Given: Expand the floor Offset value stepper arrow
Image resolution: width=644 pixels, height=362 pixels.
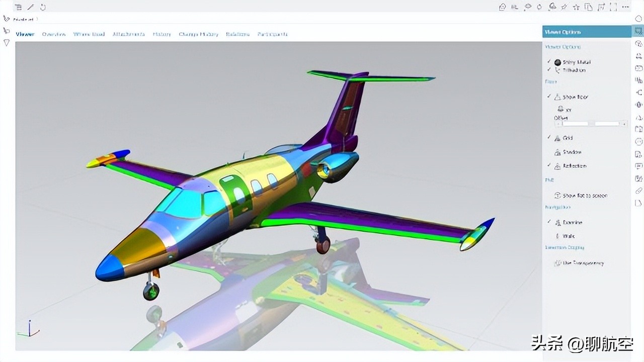Looking at the screenshot, I should click(625, 123).
